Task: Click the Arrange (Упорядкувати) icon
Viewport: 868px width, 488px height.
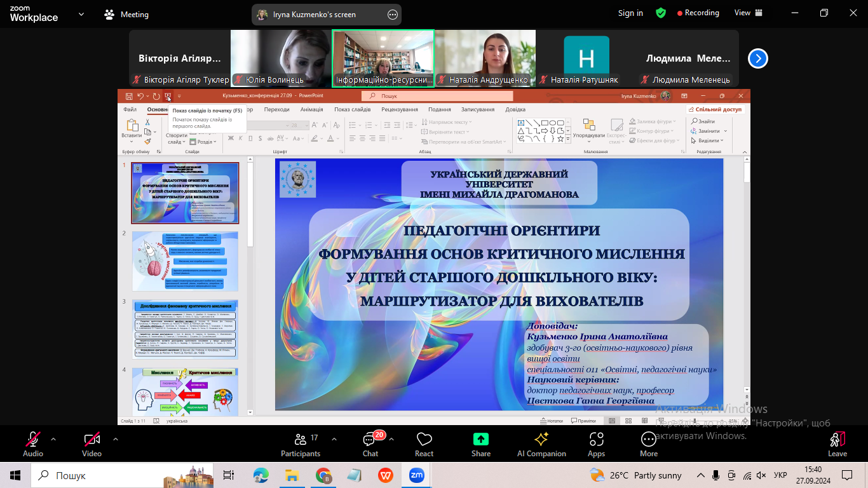Action: [x=589, y=124]
